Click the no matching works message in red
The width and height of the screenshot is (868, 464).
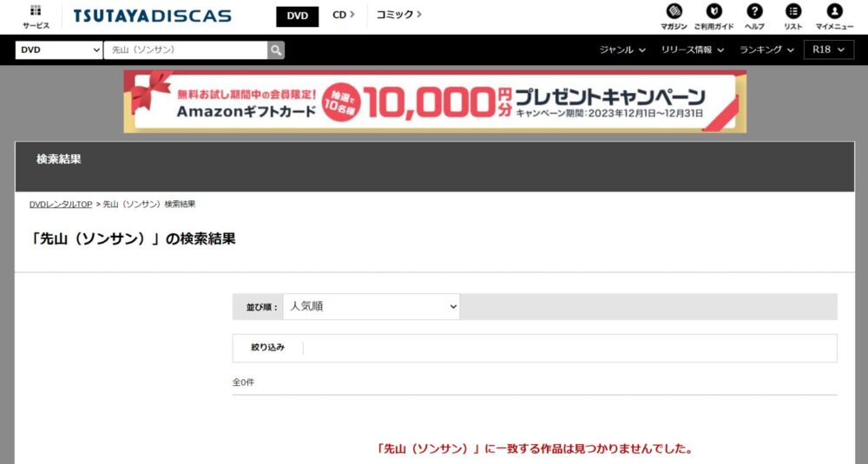pos(534,448)
